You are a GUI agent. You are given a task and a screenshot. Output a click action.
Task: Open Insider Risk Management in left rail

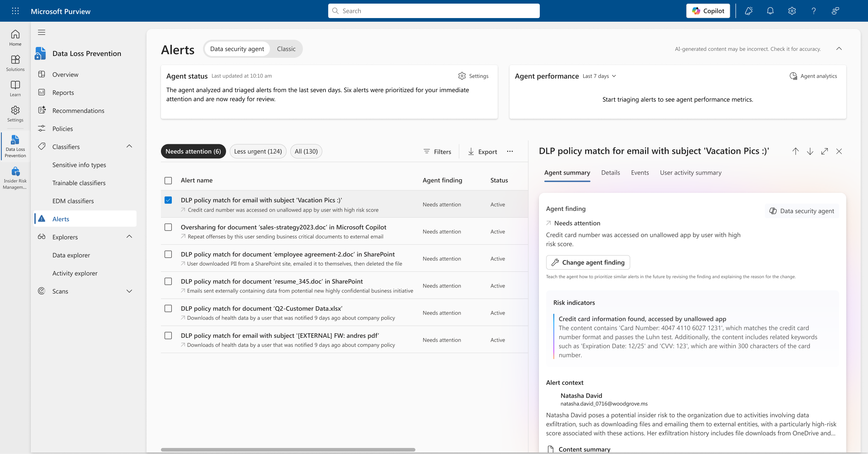pyautogui.click(x=15, y=178)
